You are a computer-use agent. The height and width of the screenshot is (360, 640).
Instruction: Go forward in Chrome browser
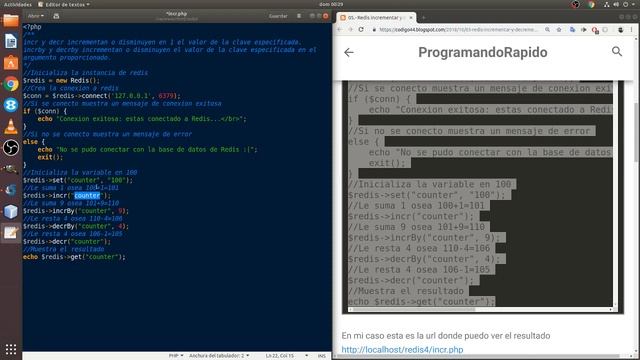coord(350,29)
